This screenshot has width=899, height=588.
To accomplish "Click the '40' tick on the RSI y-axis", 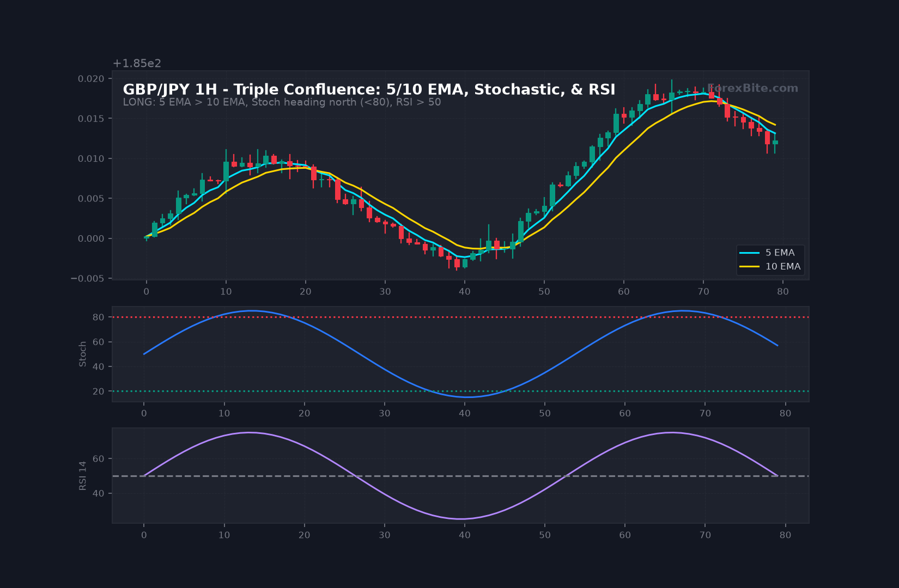I will coord(98,493).
